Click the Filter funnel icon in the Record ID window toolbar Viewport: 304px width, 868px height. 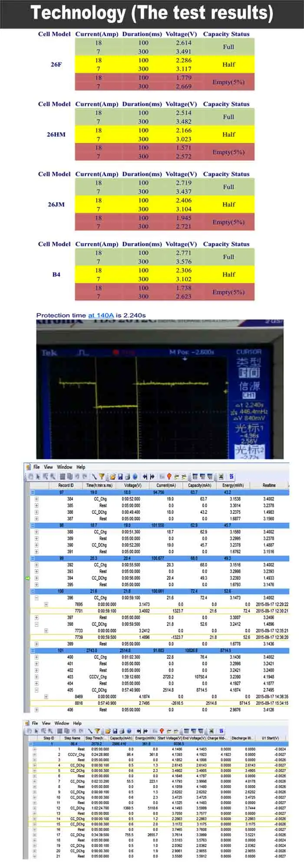coord(101,477)
